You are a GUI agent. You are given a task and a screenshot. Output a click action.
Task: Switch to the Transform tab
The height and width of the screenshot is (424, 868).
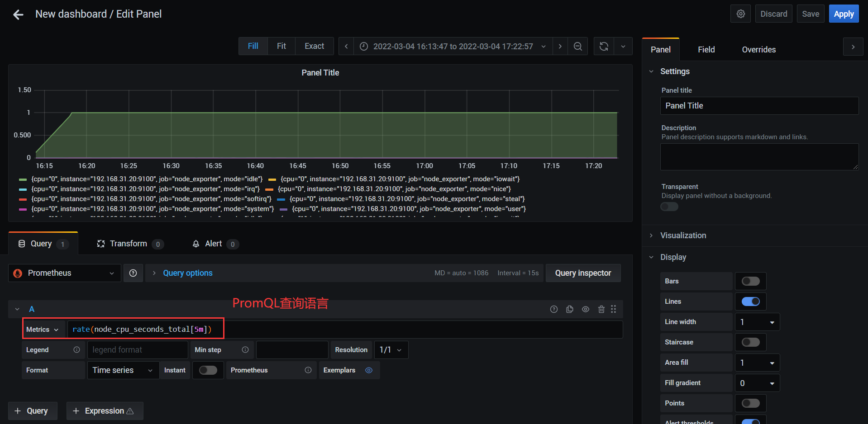click(130, 244)
